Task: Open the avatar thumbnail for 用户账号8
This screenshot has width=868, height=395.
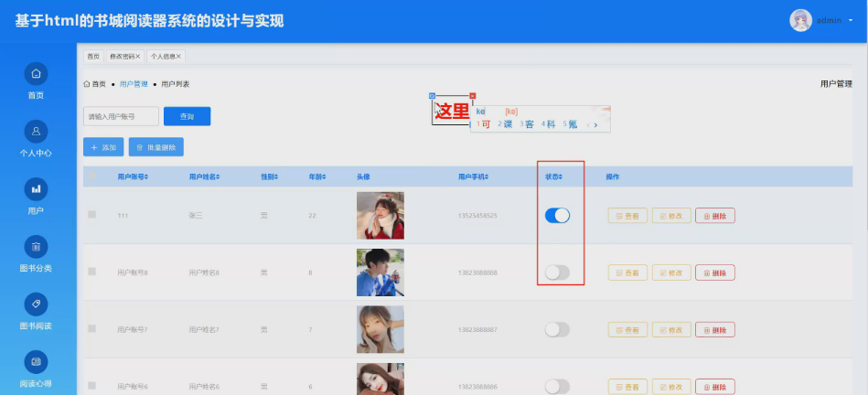Action: tap(380, 272)
